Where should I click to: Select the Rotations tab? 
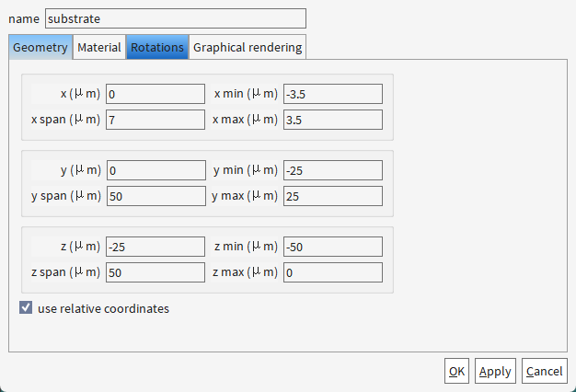157,47
